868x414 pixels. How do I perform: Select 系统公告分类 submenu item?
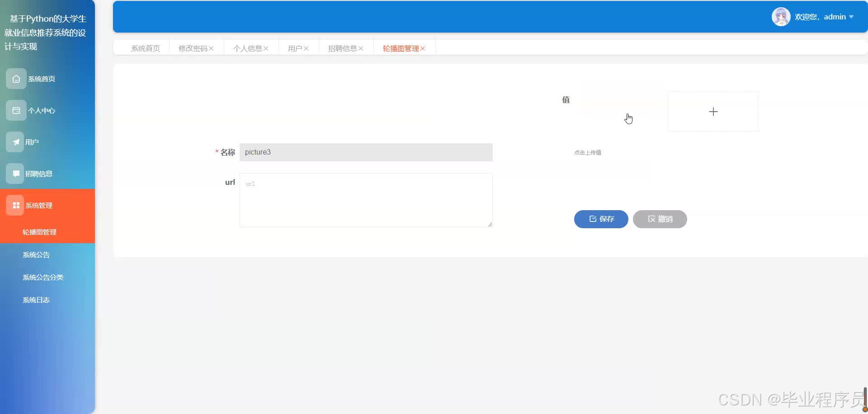coord(47,277)
